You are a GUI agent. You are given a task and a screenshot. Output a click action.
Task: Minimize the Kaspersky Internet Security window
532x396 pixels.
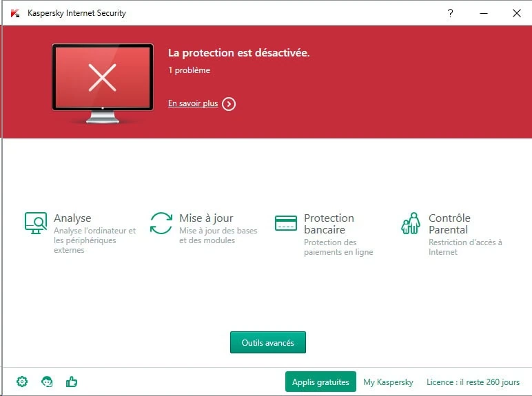point(483,13)
